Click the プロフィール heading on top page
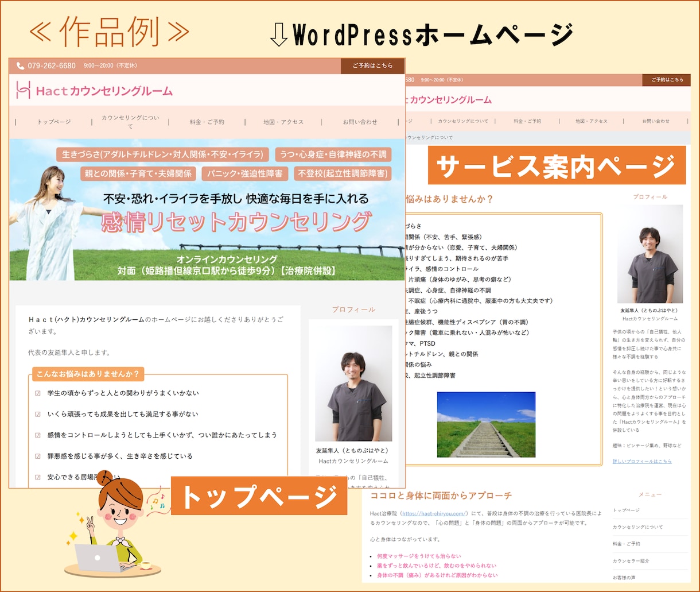This screenshot has width=700, height=592. click(353, 309)
